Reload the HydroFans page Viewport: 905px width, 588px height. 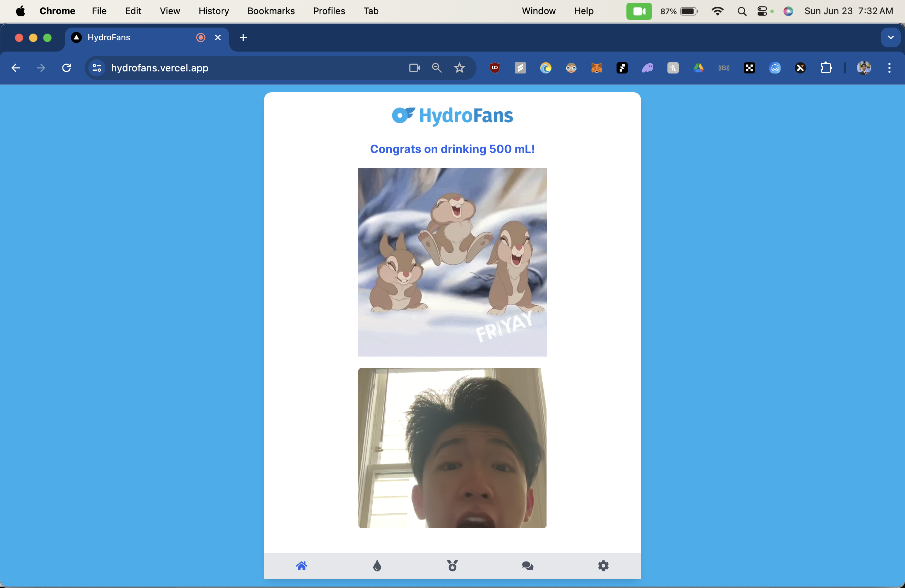click(66, 68)
